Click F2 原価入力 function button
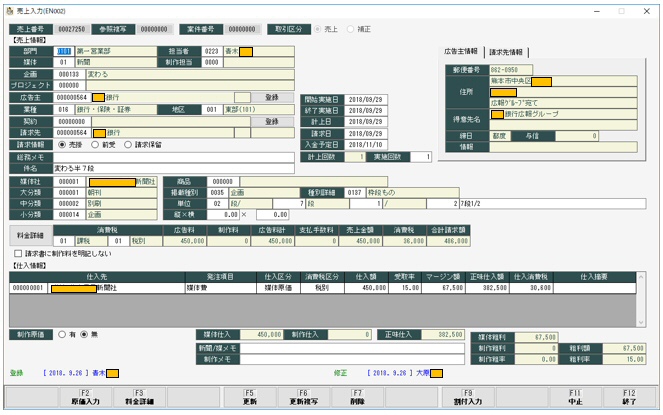663x415 pixels. tap(85, 397)
